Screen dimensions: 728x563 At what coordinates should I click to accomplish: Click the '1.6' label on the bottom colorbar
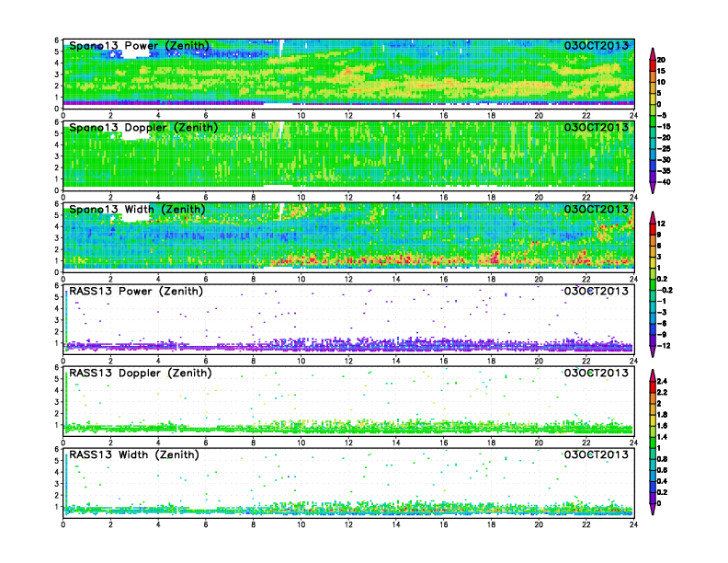[x=662, y=426]
